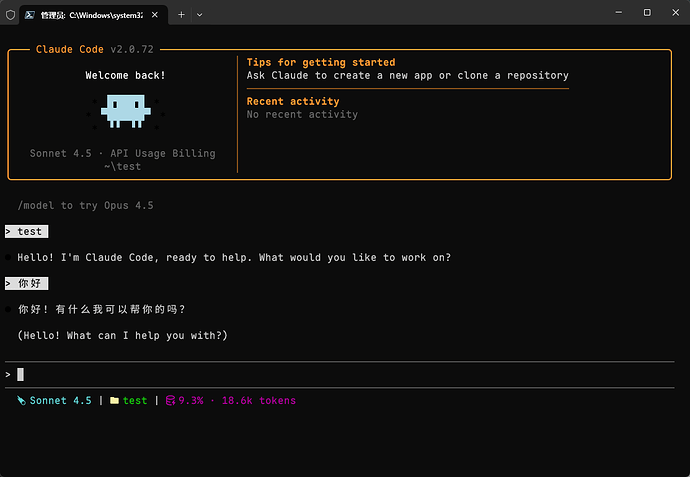Close the terminal window
The height and width of the screenshot is (477, 690).
click(x=675, y=13)
